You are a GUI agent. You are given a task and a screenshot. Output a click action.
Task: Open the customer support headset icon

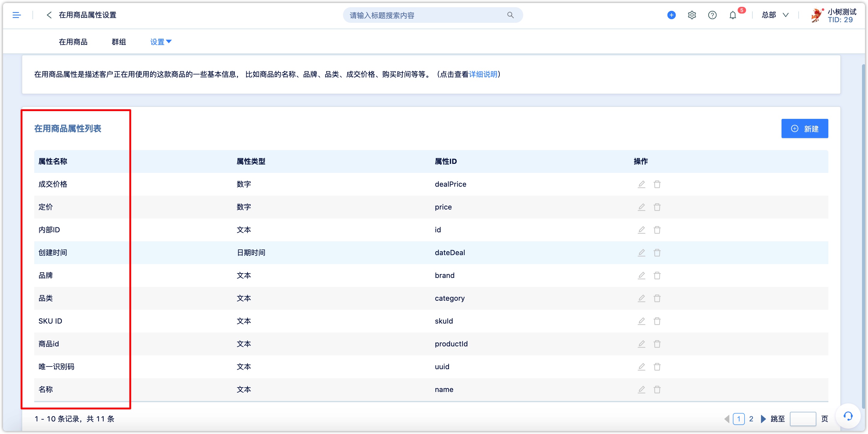(x=848, y=416)
